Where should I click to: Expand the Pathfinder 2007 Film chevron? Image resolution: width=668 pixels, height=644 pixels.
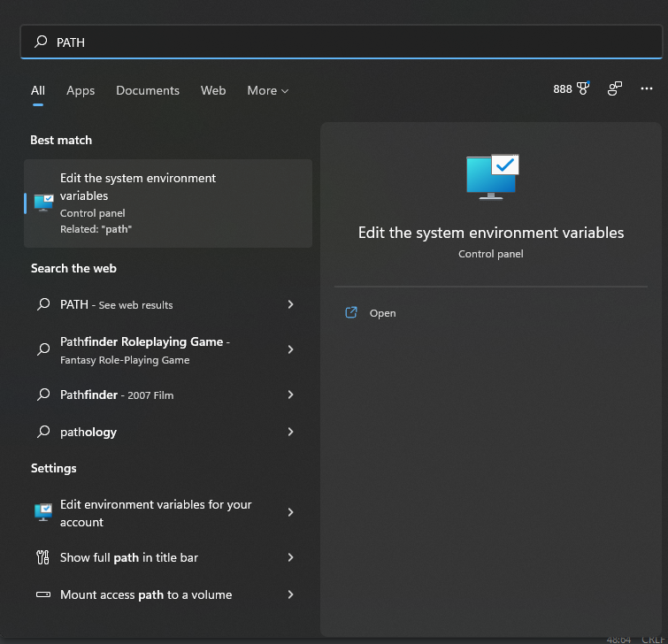290,395
